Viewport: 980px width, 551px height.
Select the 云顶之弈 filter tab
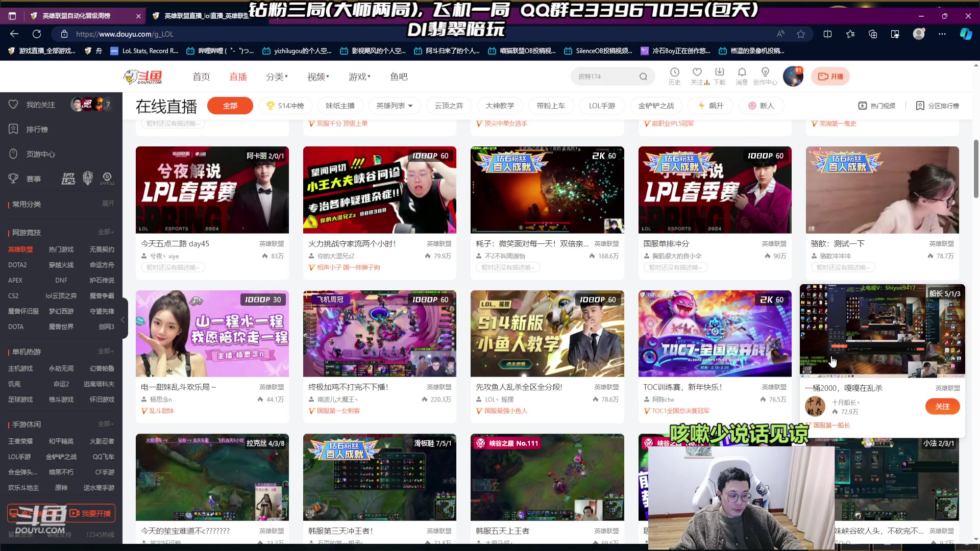coord(449,106)
